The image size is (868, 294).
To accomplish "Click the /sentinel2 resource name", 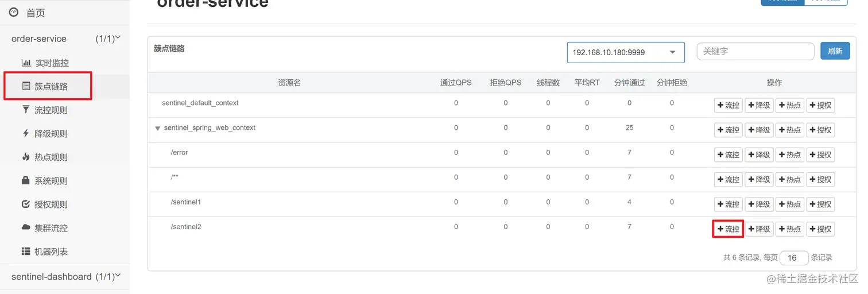I will [x=186, y=227].
